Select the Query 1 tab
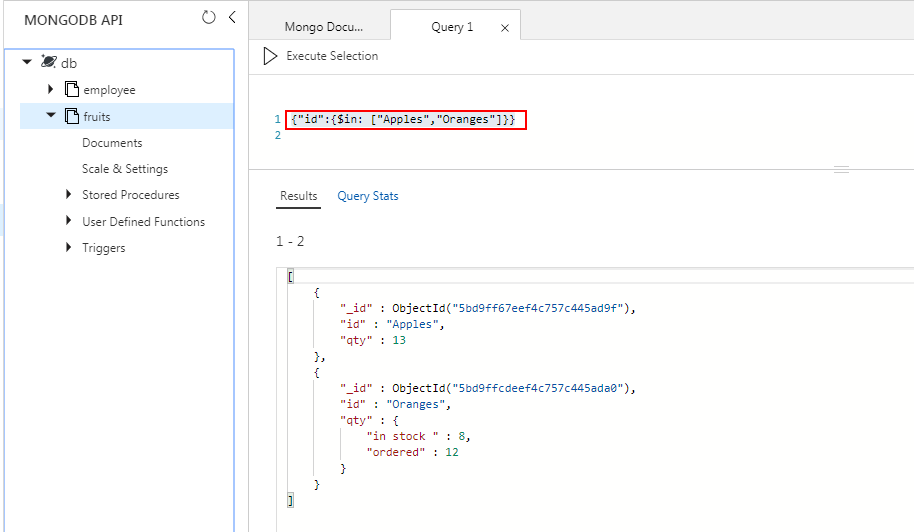 [x=452, y=27]
